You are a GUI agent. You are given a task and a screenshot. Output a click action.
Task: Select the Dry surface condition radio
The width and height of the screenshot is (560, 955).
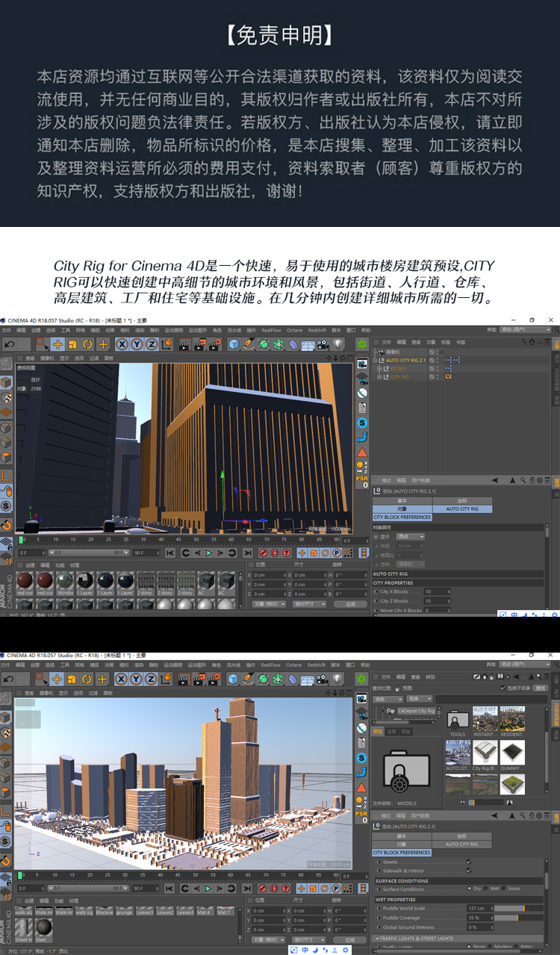click(x=469, y=889)
